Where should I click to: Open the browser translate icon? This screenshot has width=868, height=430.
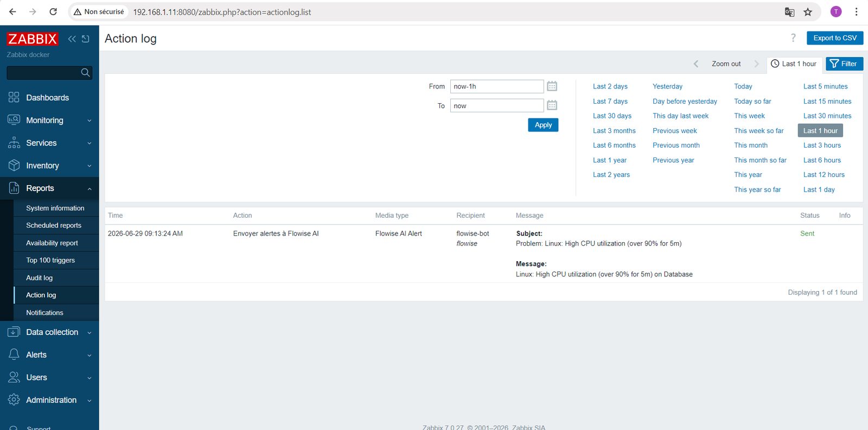click(x=790, y=11)
